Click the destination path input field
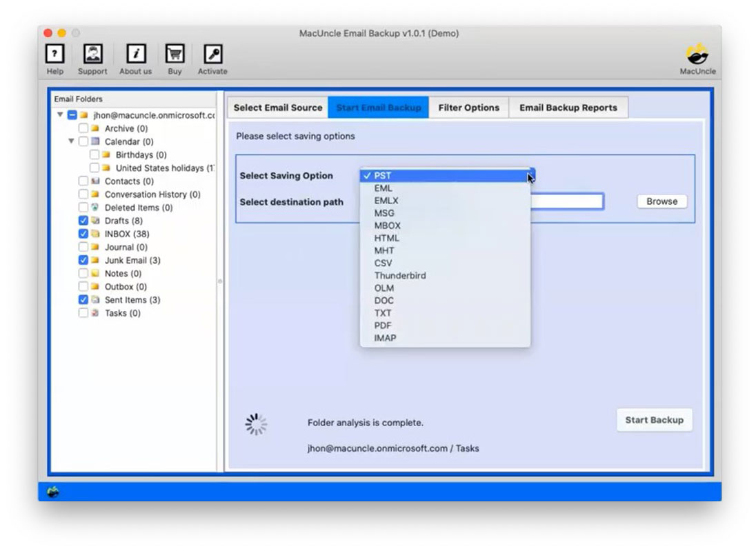 [566, 201]
